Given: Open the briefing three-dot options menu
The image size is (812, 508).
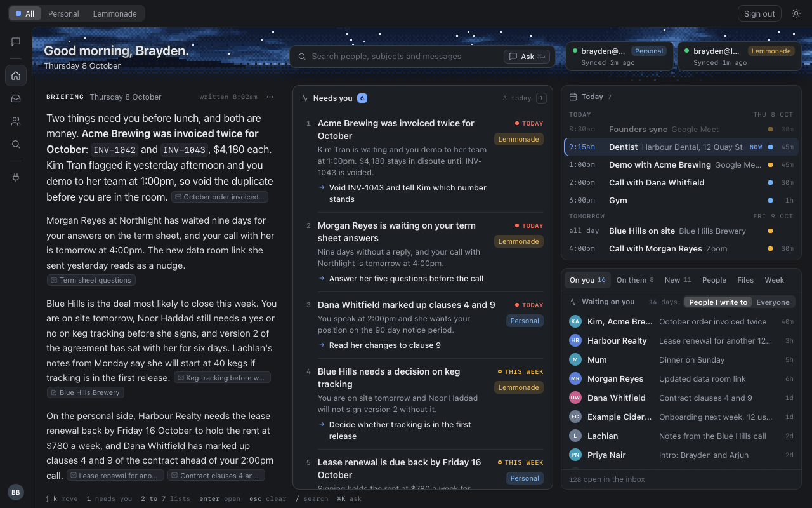Looking at the screenshot, I should tap(270, 97).
